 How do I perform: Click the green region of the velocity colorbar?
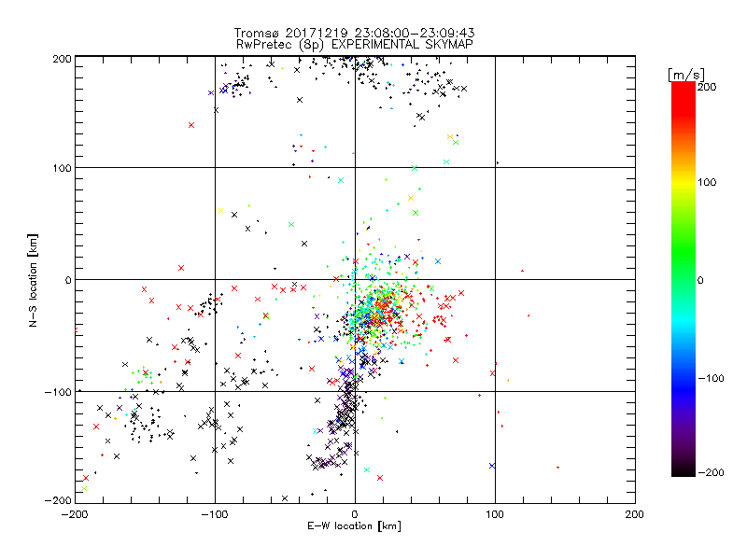point(684,252)
